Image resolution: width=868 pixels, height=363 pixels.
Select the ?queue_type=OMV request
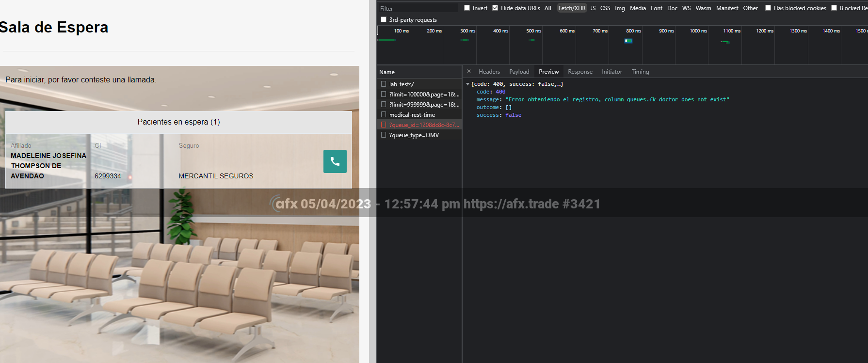click(414, 135)
